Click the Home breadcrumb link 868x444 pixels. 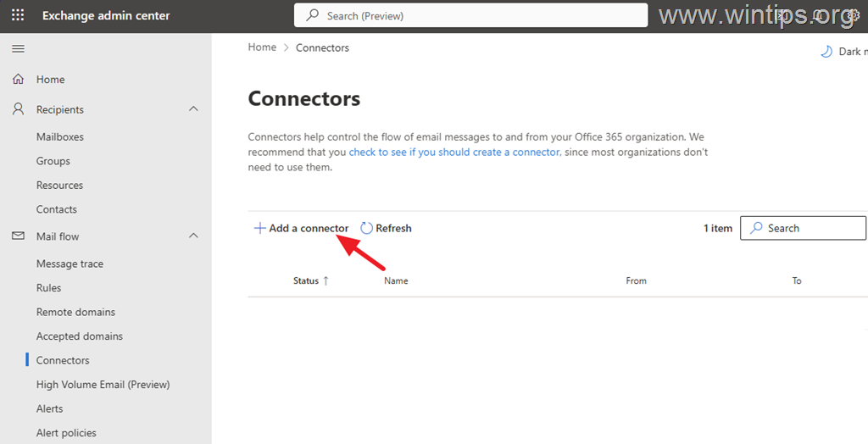[262, 47]
